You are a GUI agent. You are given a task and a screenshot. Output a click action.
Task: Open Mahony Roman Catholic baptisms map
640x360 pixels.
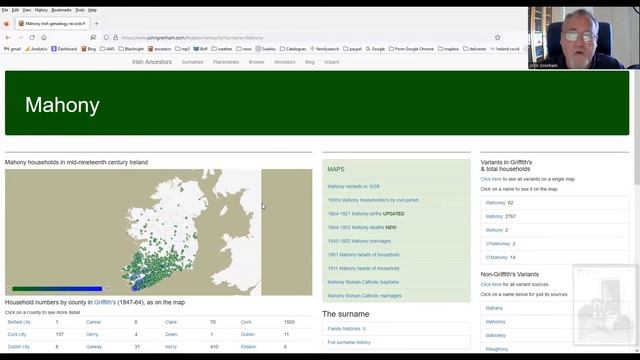[x=363, y=282]
